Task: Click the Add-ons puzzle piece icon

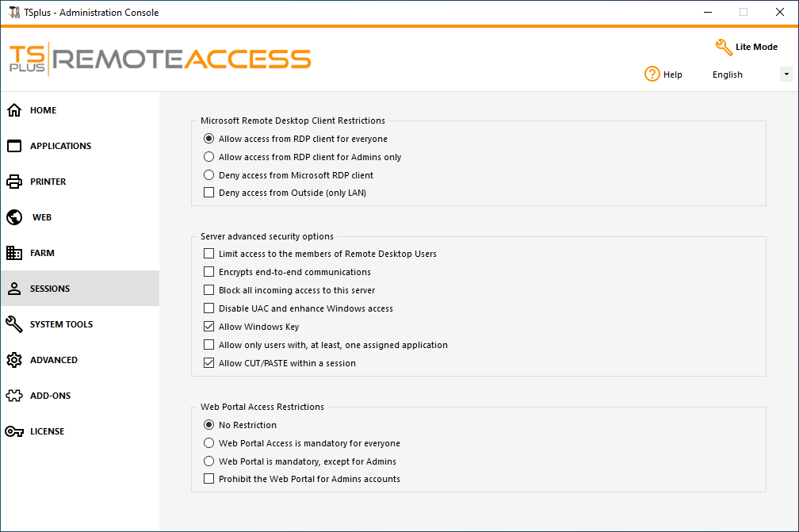Action: (x=14, y=396)
